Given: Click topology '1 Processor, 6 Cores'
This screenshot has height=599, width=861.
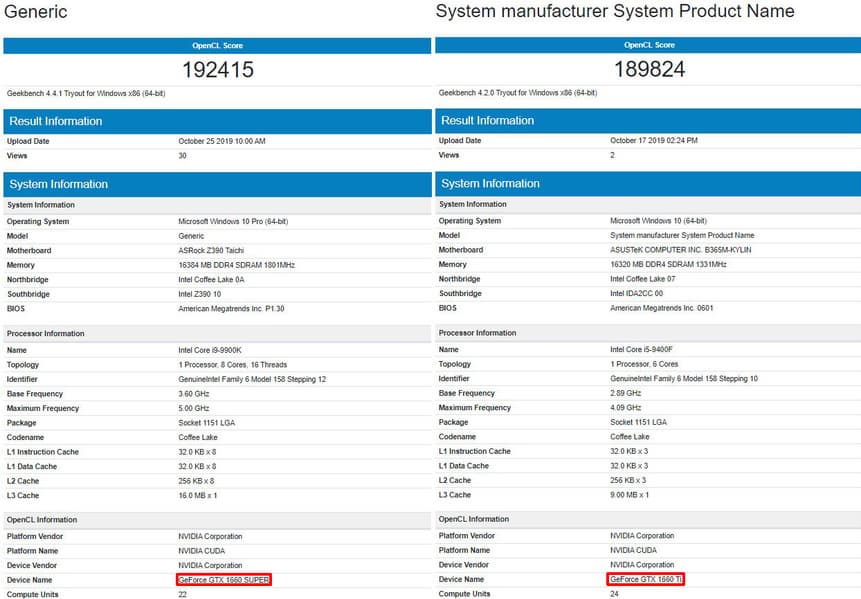Looking at the screenshot, I should click(644, 365).
